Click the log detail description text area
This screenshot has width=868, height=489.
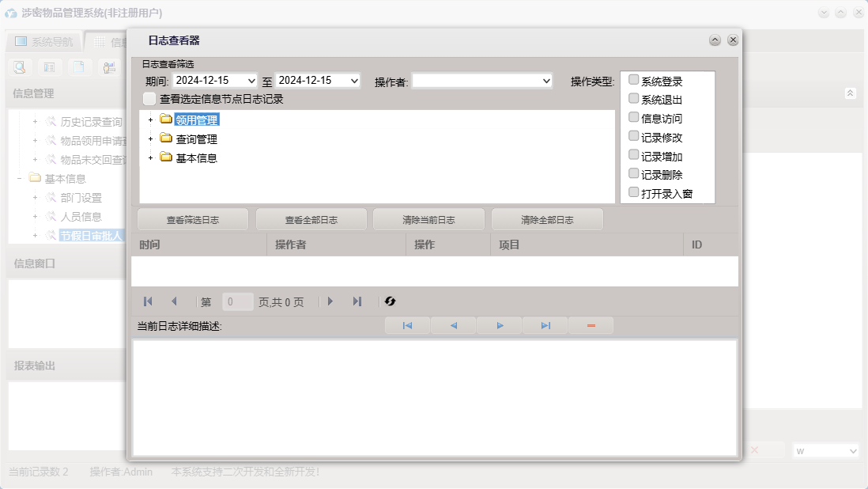tap(435, 398)
